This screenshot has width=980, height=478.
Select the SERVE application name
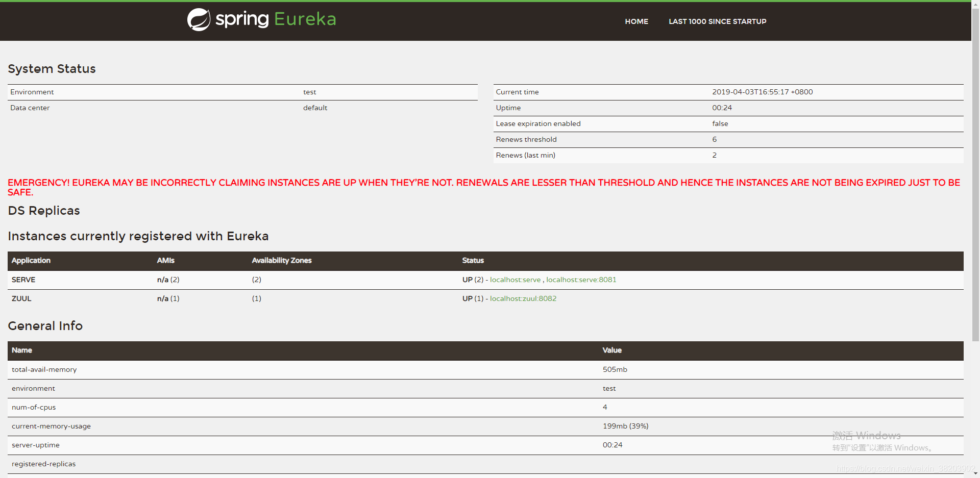(x=23, y=280)
